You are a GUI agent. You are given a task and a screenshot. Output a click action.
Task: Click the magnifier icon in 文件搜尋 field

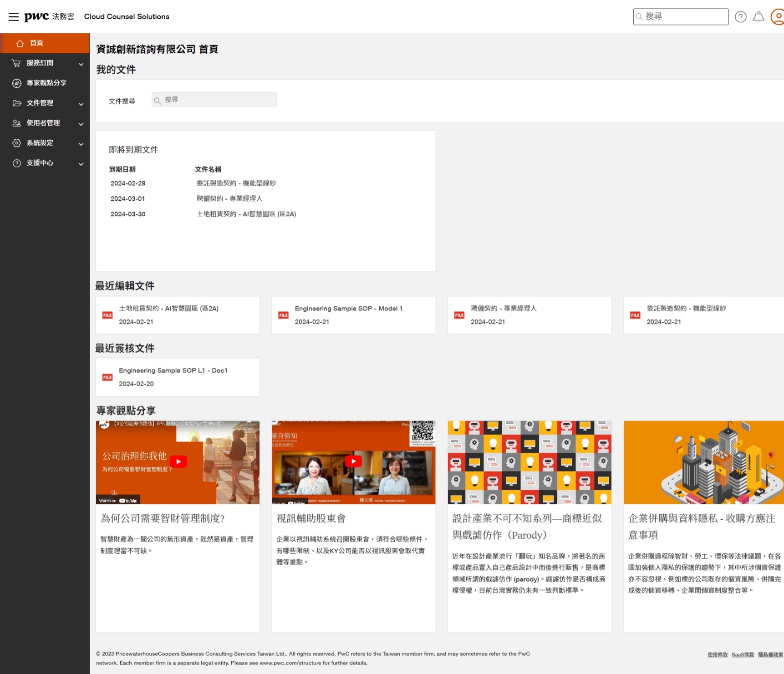tap(158, 100)
